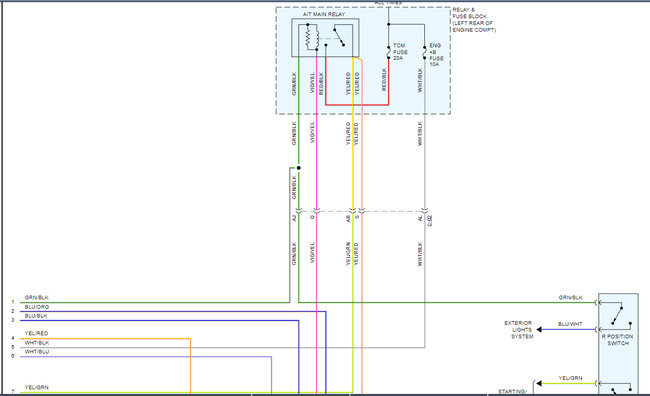Click connector terminal AL label
The height and width of the screenshot is (396, 650).
(420, 218)
